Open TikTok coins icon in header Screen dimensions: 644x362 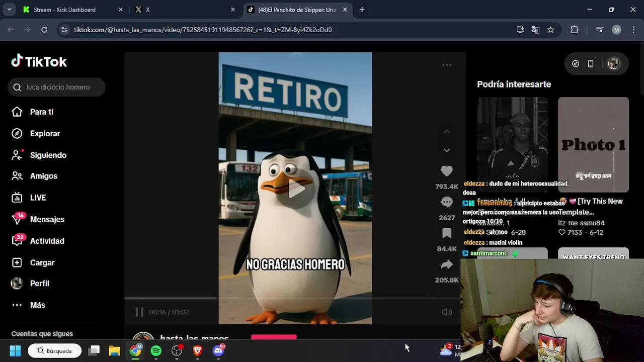point(576,64)
